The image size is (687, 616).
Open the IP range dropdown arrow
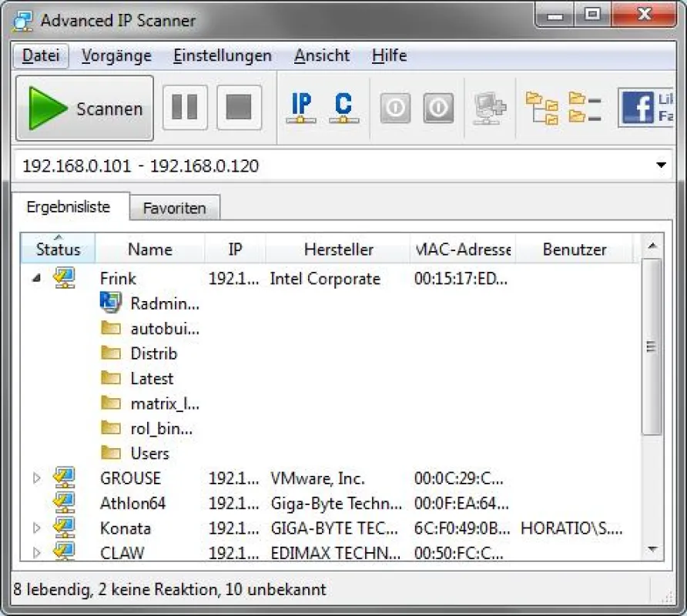pos(661,166)
